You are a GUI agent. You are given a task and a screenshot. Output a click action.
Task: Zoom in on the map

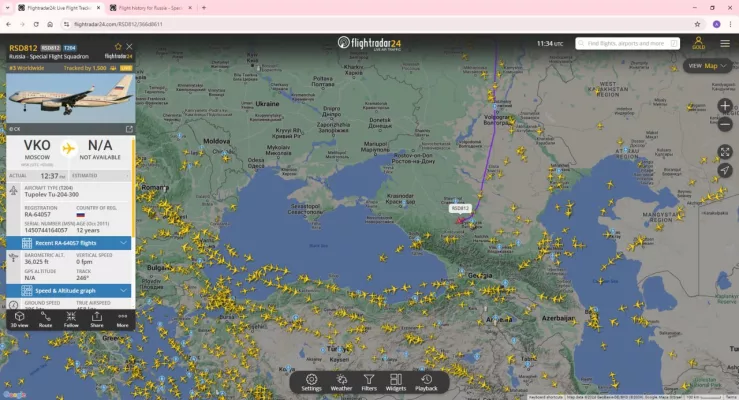(x=725, y=106)
